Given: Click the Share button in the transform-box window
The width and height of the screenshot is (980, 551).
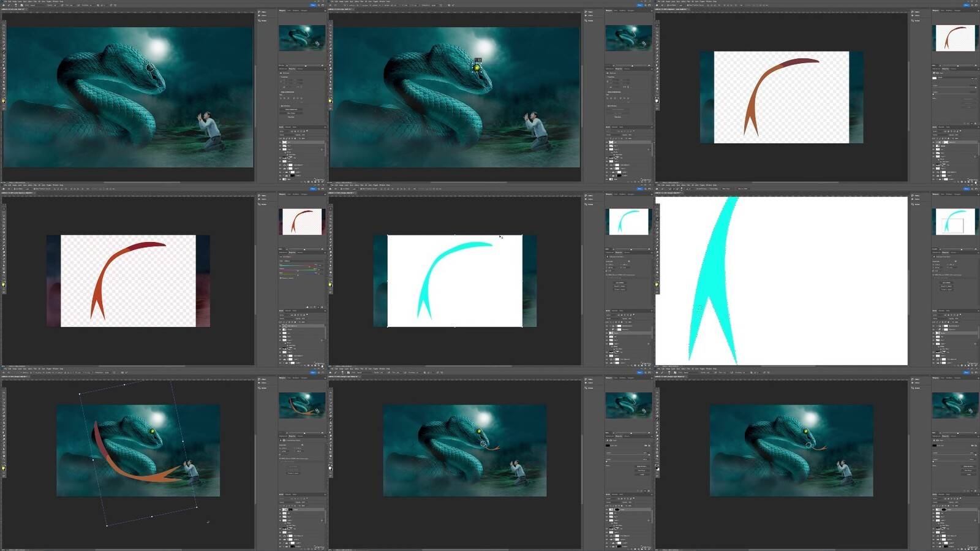Looking at the screenshot, I should [x=312, y=372].
